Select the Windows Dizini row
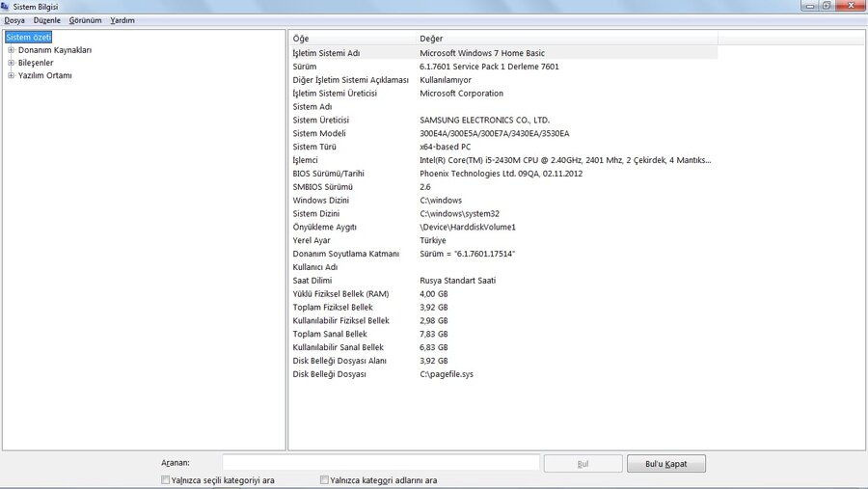868x489 pixels. [503, 200]
